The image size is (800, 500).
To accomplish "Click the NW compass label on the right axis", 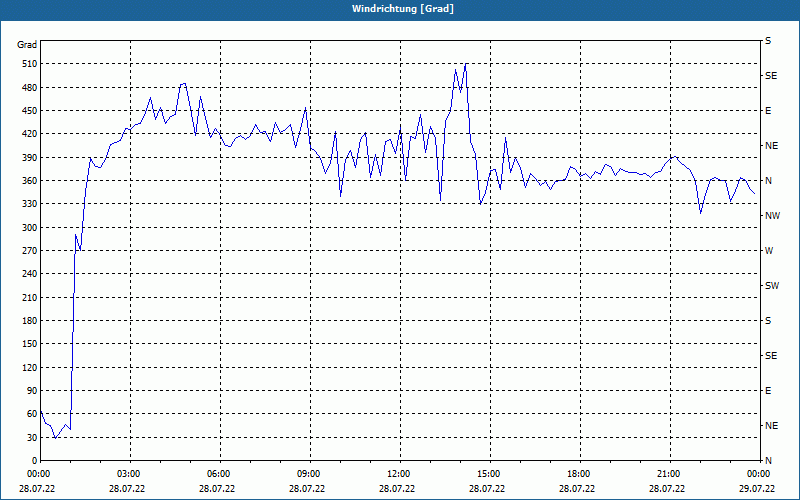I will click(772, 216).
